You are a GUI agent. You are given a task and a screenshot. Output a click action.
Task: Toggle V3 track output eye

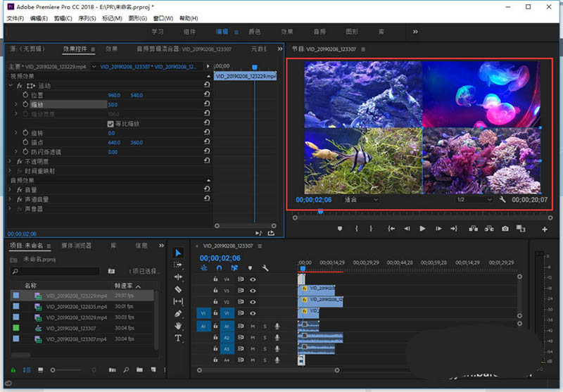tap(253, 291)
